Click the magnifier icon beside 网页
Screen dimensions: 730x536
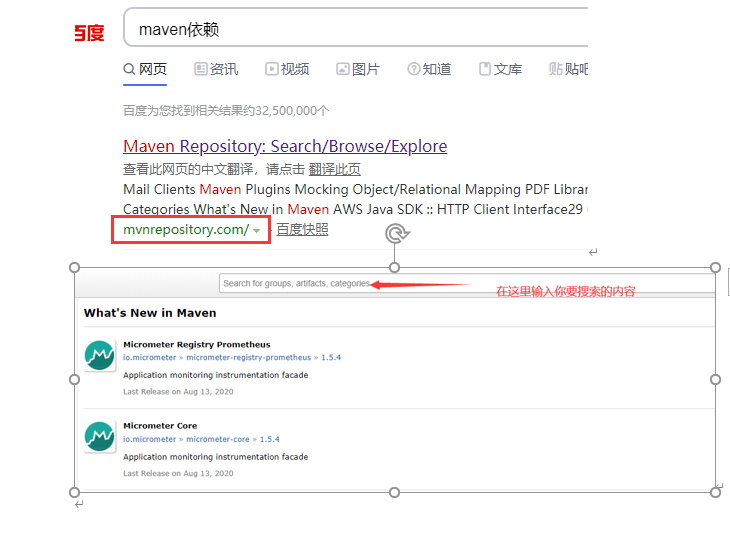[x=129, y=69]
